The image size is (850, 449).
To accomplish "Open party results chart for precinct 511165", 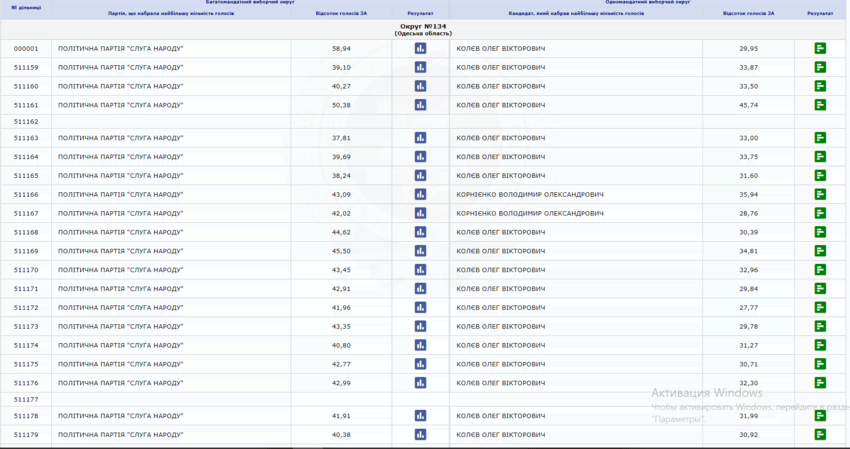I will (420, 176).
